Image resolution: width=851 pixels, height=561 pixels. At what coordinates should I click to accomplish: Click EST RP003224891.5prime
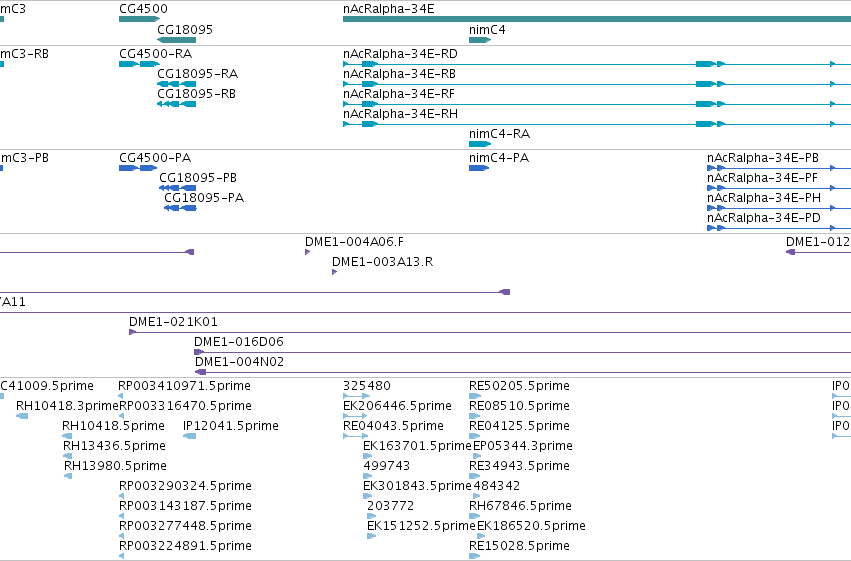click(x=122, y=556)
